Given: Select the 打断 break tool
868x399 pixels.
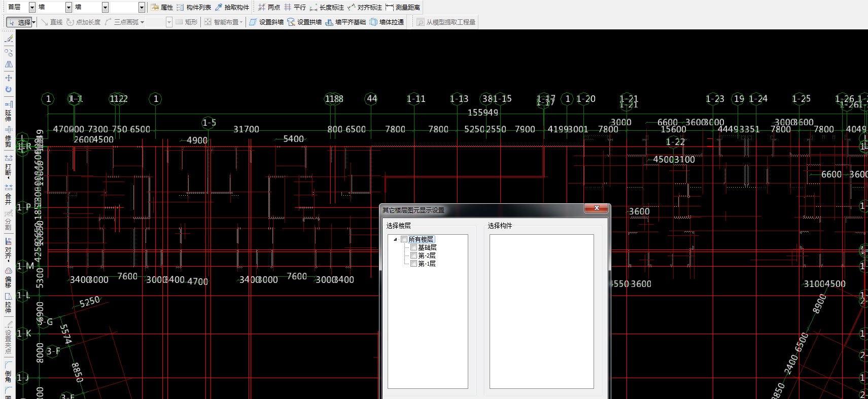Looking at the screenshot, I should (9, 167).
